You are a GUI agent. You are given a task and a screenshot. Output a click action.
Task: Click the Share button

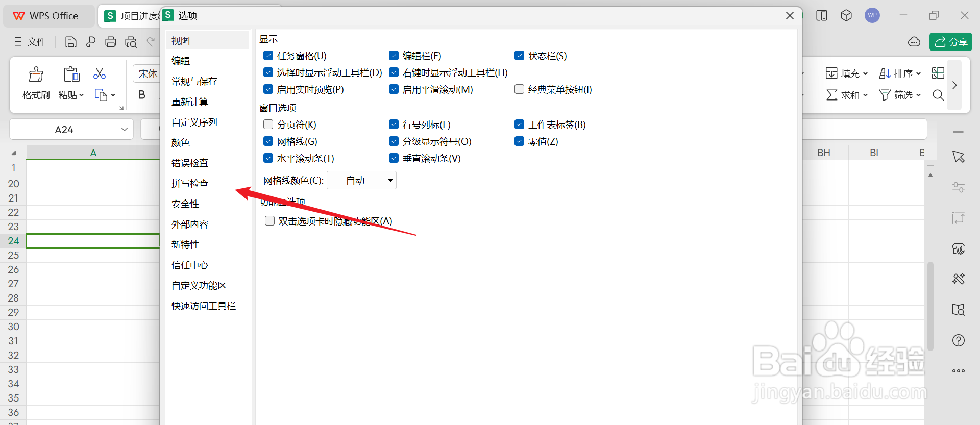click(x=950, y=42)
